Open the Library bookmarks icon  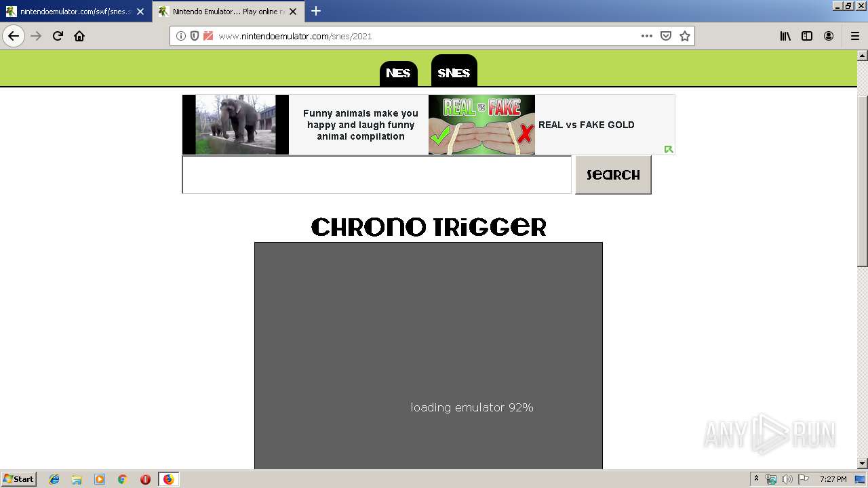[785, 36]
